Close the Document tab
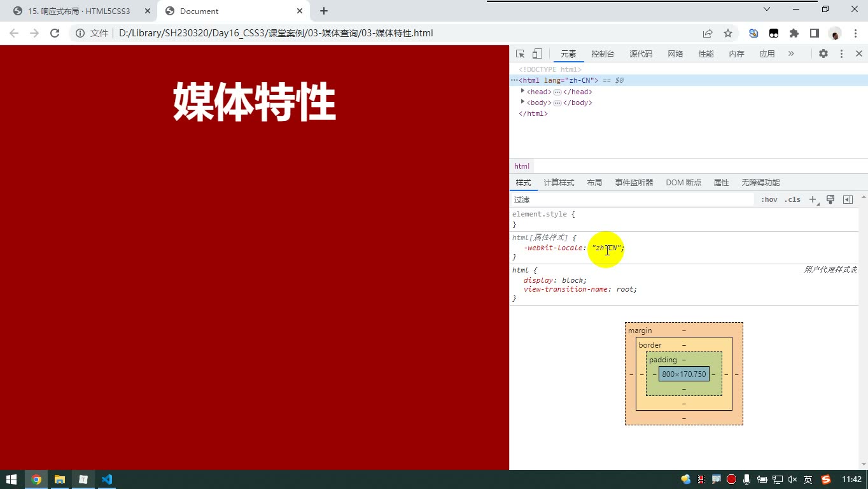Screen dimensions: 868x489 (x=300, y=11)
